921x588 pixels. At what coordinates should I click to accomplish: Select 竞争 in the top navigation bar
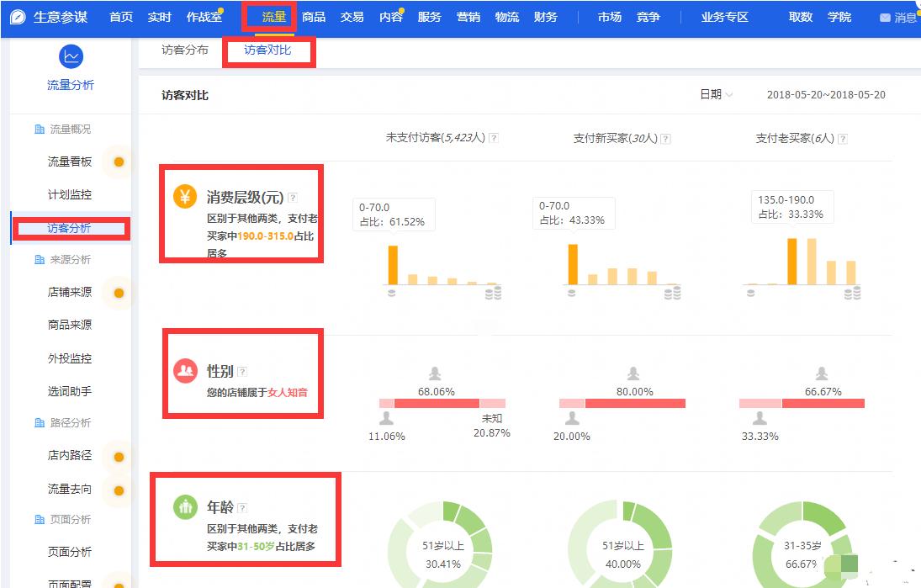point(648,16)
